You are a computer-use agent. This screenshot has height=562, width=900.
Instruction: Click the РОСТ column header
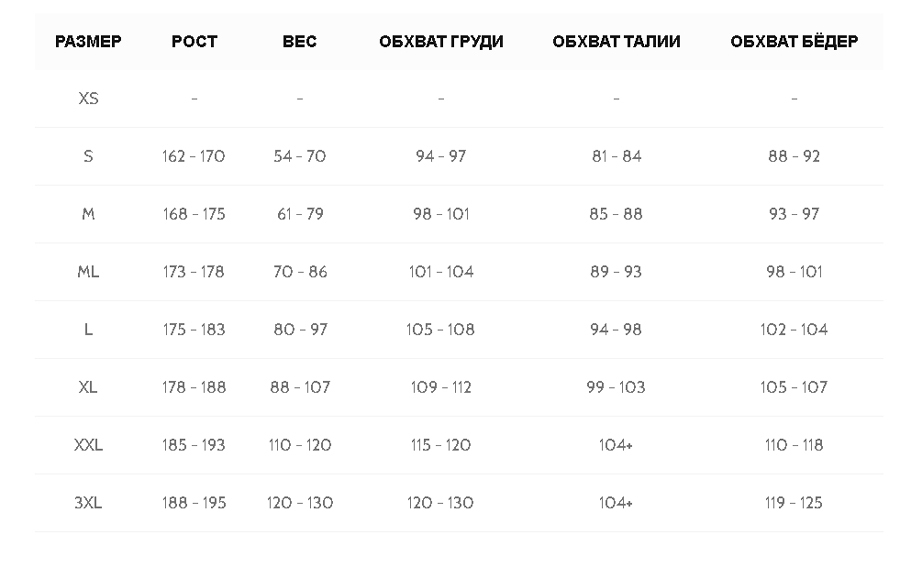[x=194, y=41]
